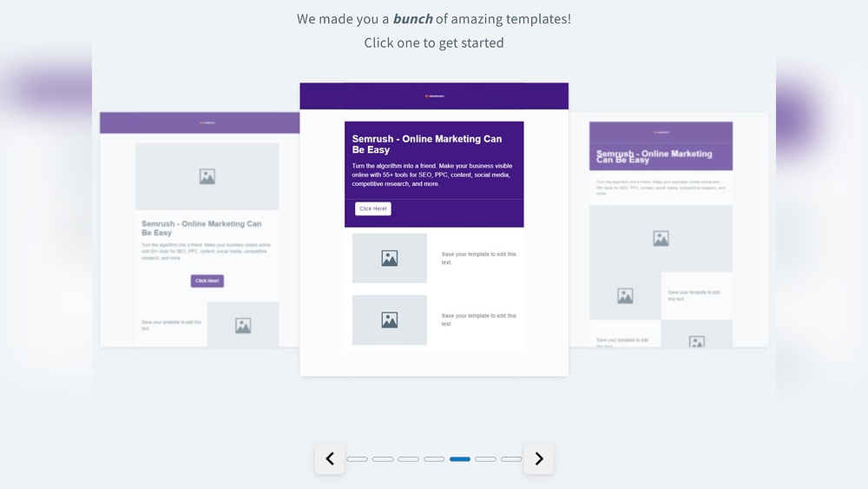Image resolution: width=868 pixels, height=489 pixels.
Task: Click the 'Click one to get started' text
Action: point(434,43)
